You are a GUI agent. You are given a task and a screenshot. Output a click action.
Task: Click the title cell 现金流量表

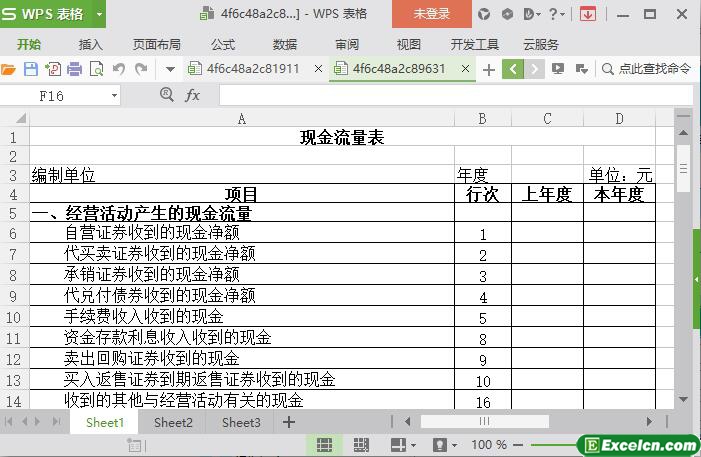tap(342, 137)
